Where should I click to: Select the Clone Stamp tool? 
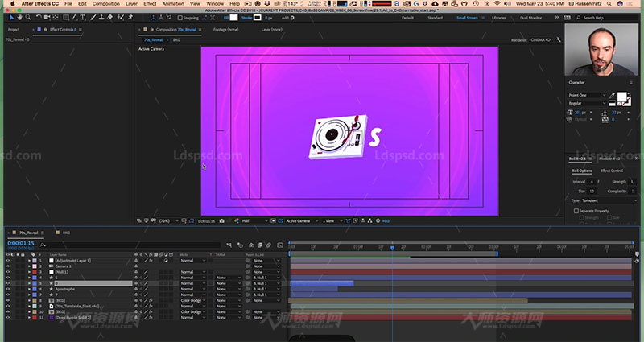(101, 17)
